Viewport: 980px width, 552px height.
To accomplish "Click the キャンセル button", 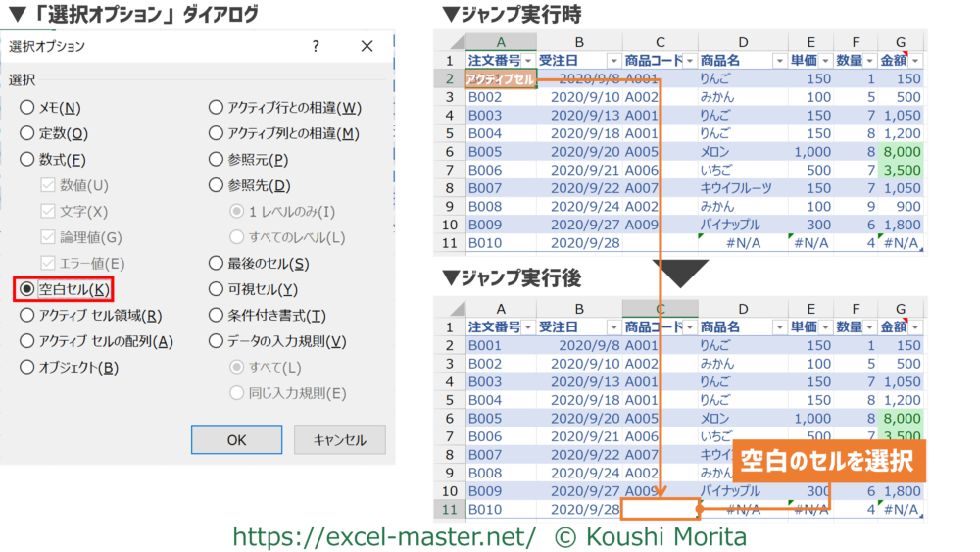I will click(x=339, y=440).
